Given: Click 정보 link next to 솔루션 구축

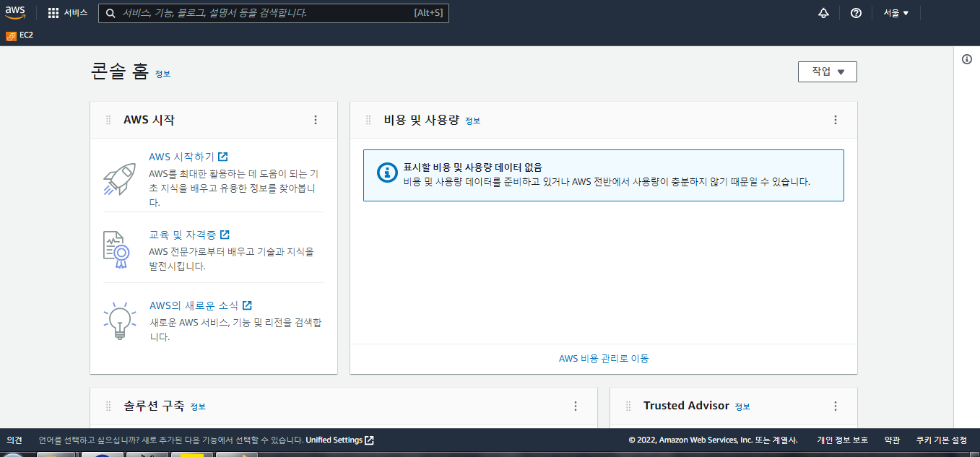Looking at the screenshot, I should [x=198, y=406].
